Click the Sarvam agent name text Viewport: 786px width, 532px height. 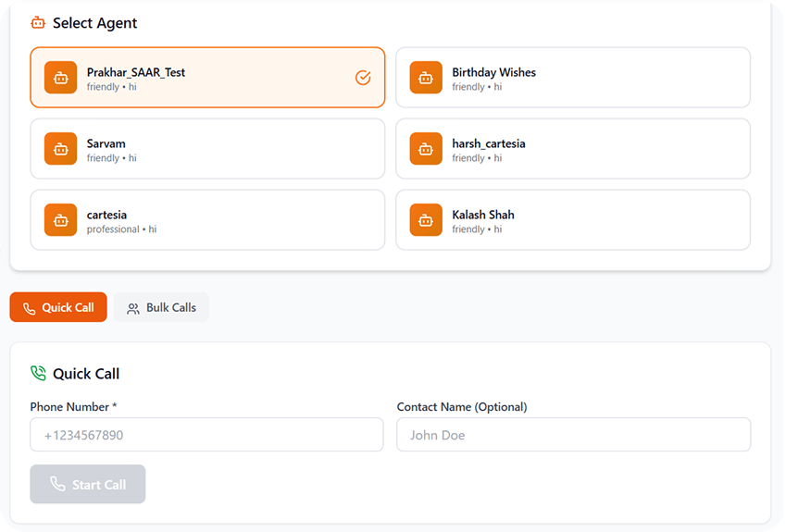pos(106,143)
